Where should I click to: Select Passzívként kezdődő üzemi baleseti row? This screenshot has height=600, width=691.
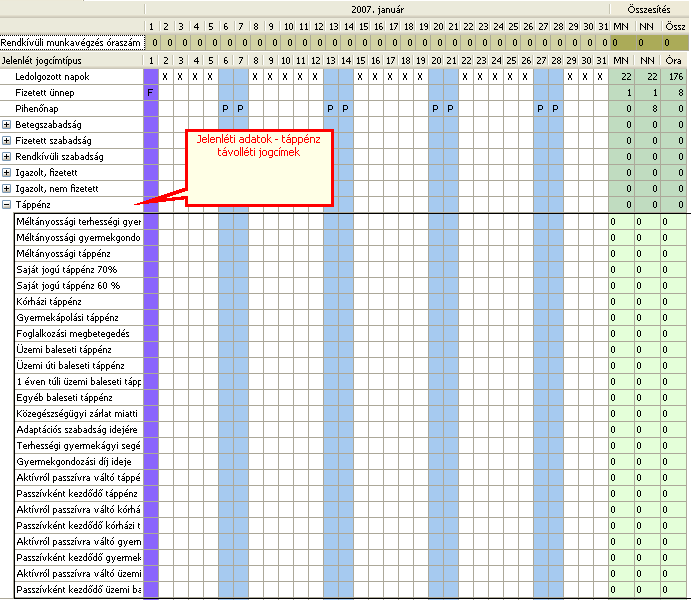click(x=79, y=589)
